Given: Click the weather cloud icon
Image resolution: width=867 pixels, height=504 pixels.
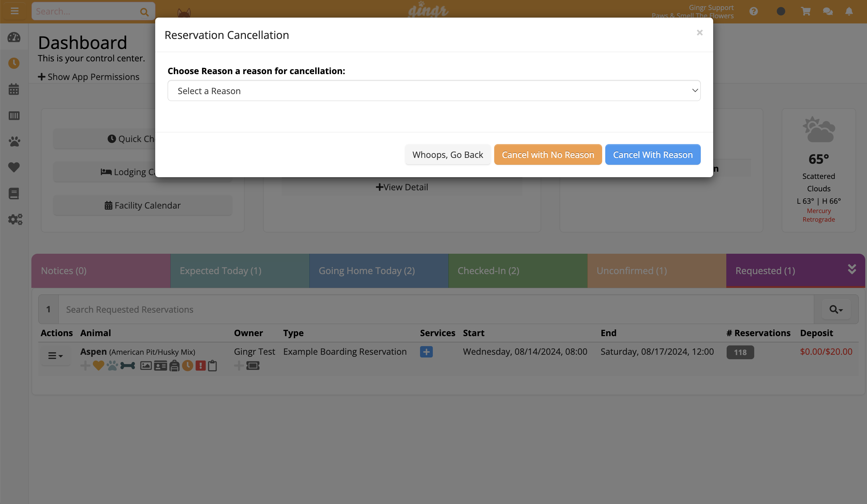Looking at the screenshot, I should (819, 130).
